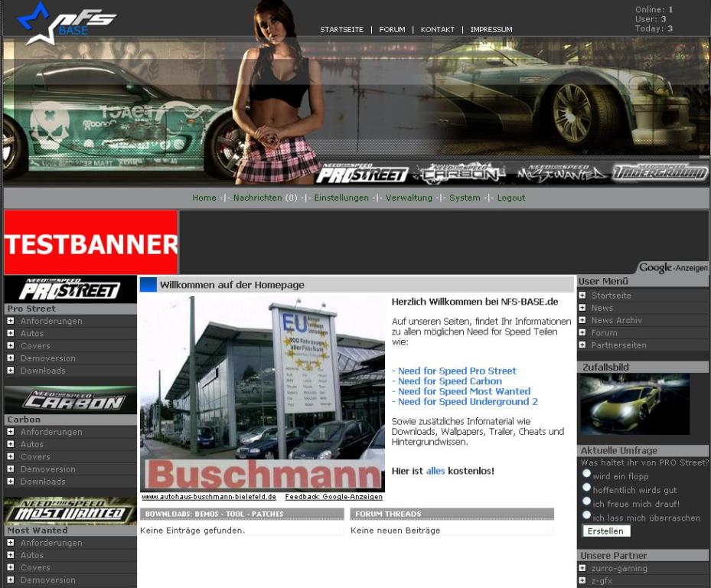Select poll option 'ich freue mich drauf!'
Viewport: 711px width, 588px height.
(x=586, y=501)
